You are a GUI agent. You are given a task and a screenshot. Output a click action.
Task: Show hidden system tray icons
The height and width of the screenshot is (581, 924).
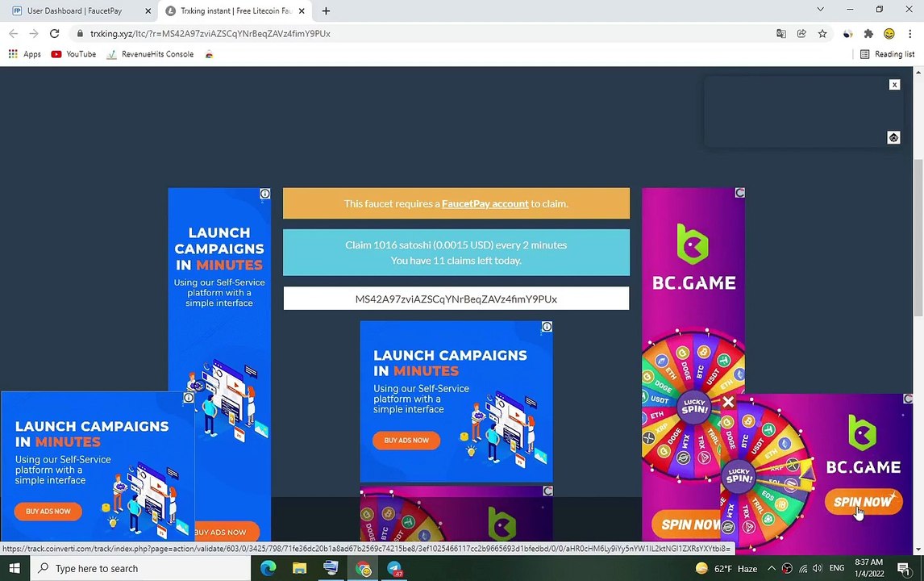click(x=772, y=568)
